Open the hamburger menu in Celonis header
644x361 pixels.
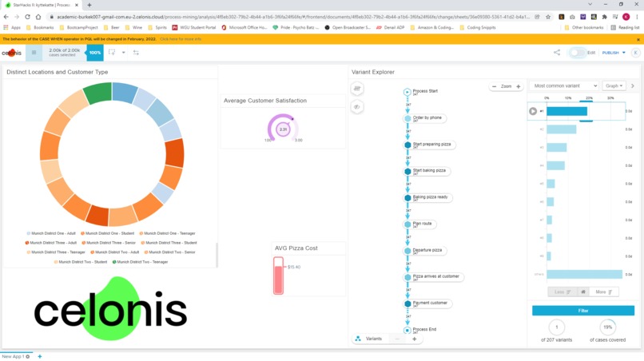pyautogui.click(x=34, y=53)
